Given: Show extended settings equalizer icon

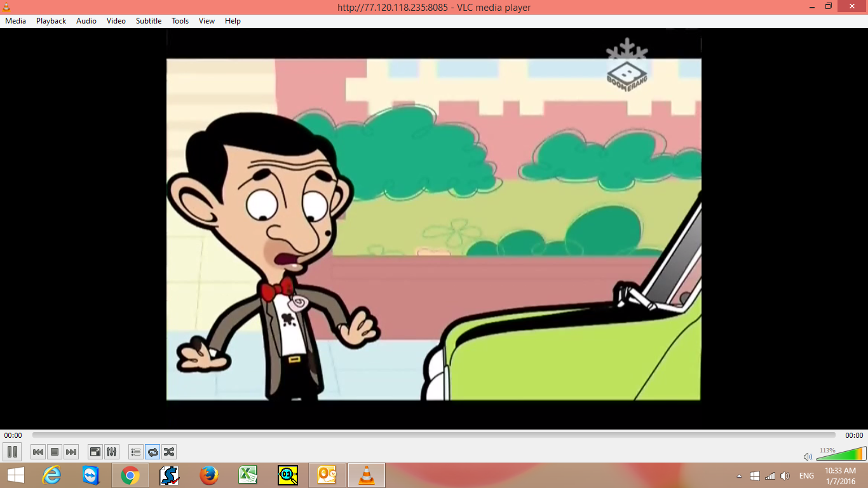Looking at the screenshot, I should click(112, 452).
